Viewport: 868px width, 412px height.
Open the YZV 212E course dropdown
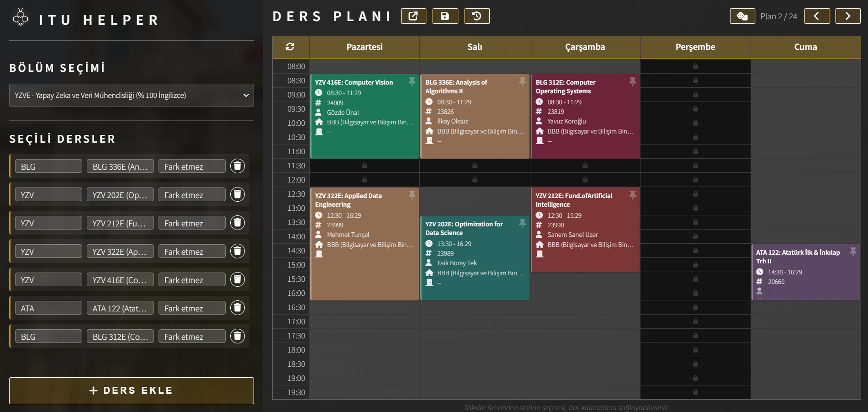tap(120, 223)
